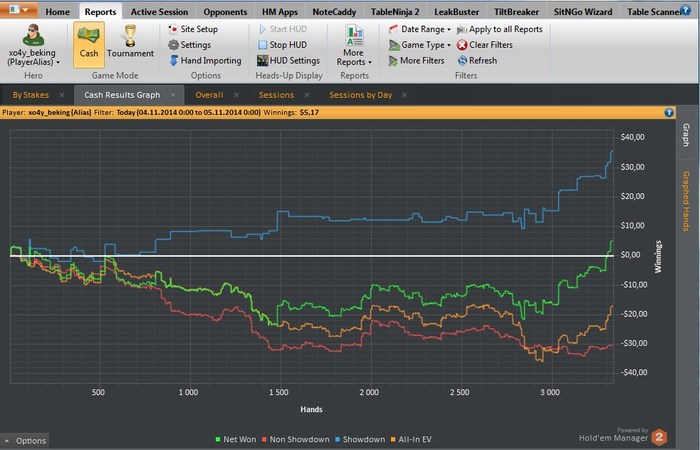Switch to the By Stakes report tab
This screenshot has width=700, height=450.
[30, 95]
